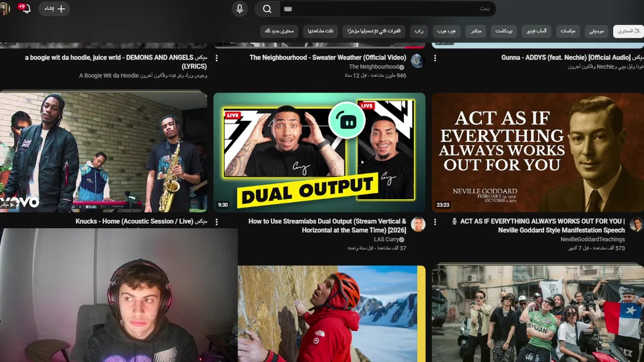Select the بودكاست filter chip
Image resolution: width=644 pixels, height=362 pixels.
point(504,31)
